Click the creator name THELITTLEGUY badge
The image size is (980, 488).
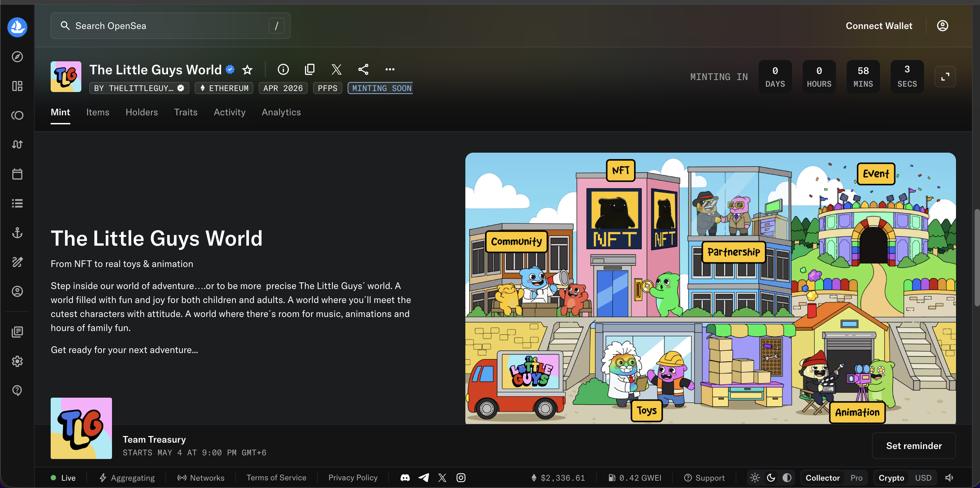tap(139, 88)
